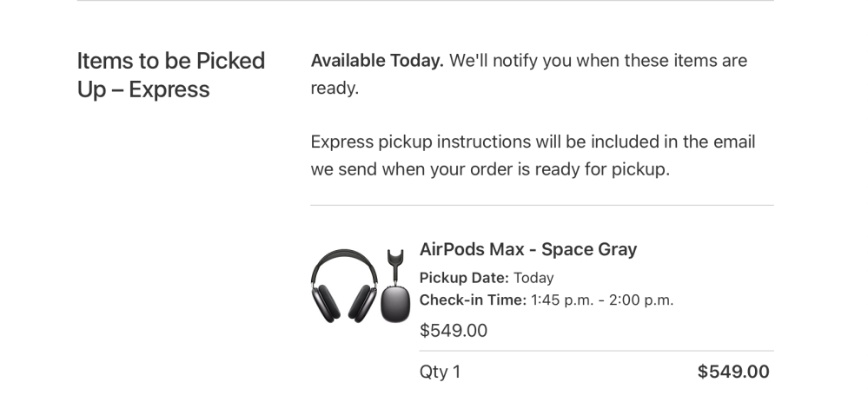Click the bold $549.00 line total
The height and width of the screenshot is (402, 868).
coord(732,372)
